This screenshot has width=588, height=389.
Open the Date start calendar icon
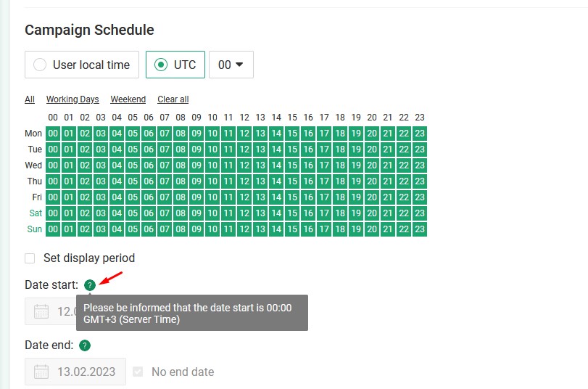(x=41, y=311)
